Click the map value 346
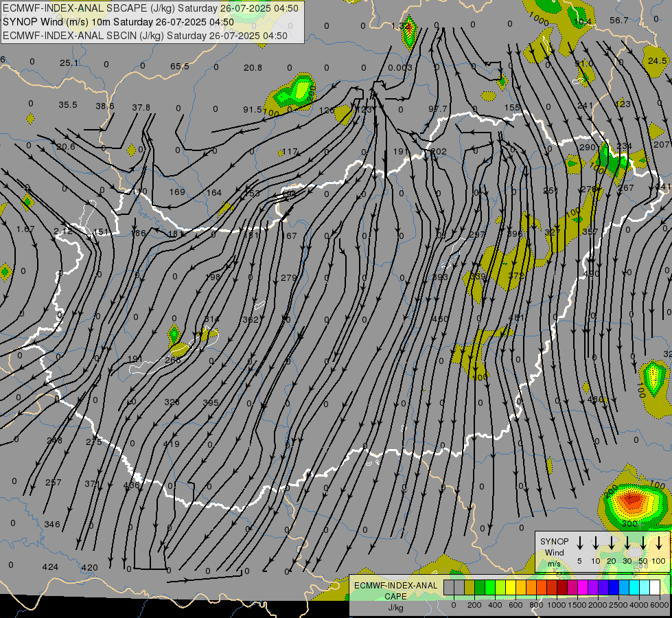 pyautogui.click(x=52, y=524)
